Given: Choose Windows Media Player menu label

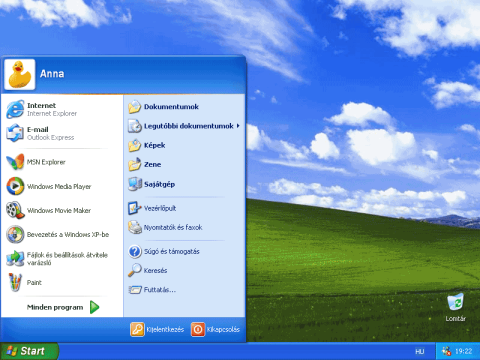Looking at the screenshot, I should [x=59, y=186].
